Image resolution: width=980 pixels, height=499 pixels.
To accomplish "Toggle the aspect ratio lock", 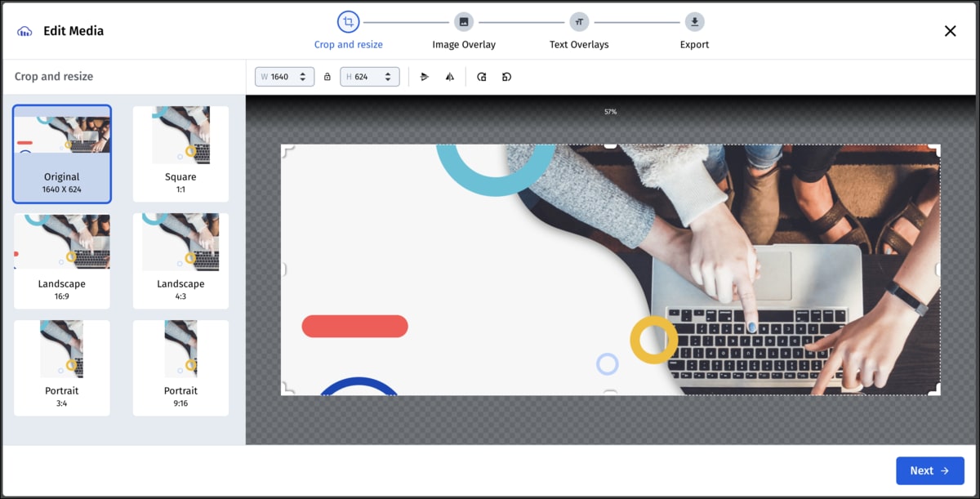I will [327, 77].
